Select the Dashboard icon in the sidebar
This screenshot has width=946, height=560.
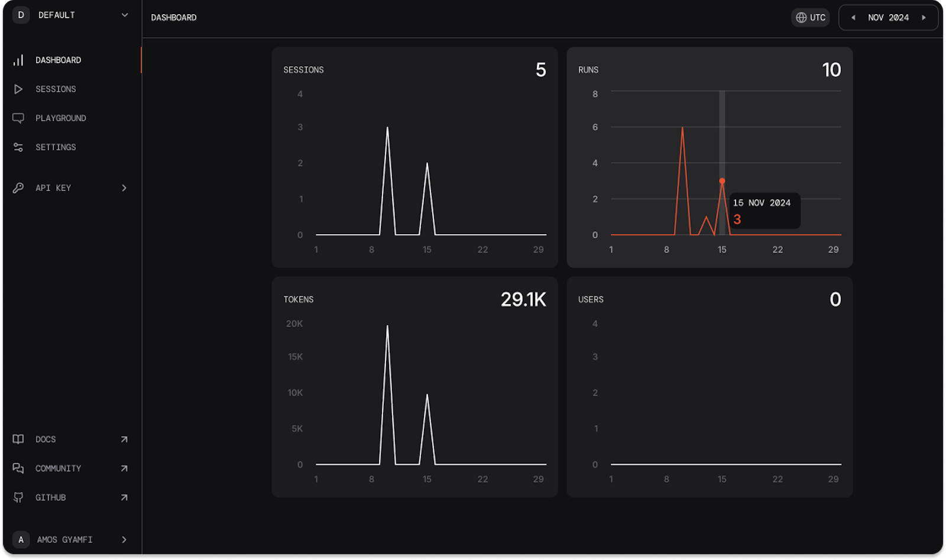coord(20,59)
